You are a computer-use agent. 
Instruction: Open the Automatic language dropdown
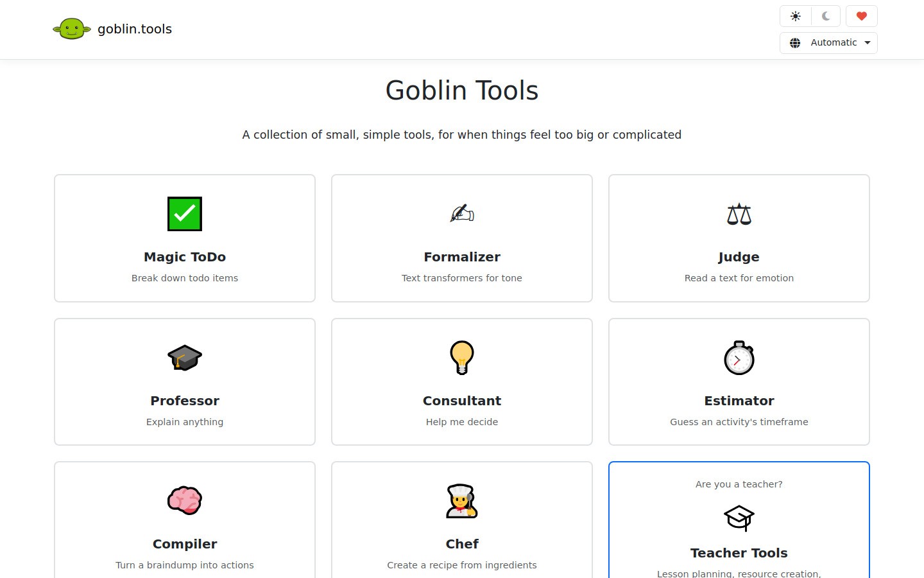click(828, 42)
